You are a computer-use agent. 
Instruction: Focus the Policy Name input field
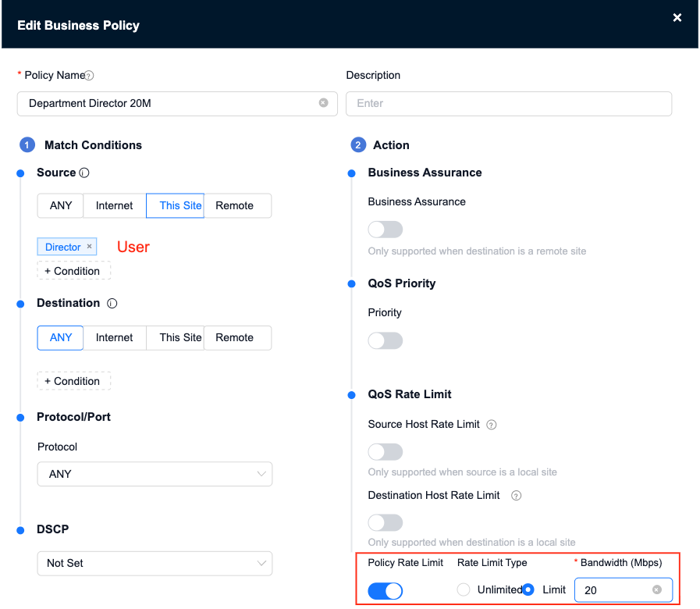177,104
